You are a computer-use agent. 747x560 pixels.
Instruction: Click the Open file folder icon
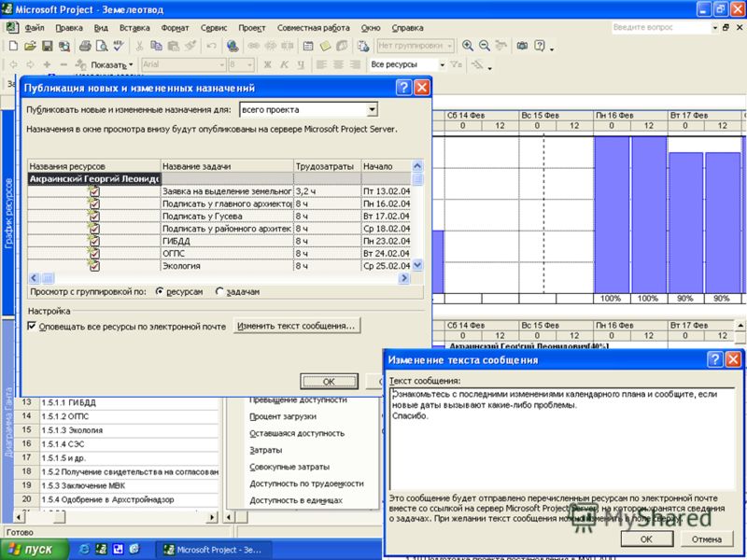tap(30, 46)
